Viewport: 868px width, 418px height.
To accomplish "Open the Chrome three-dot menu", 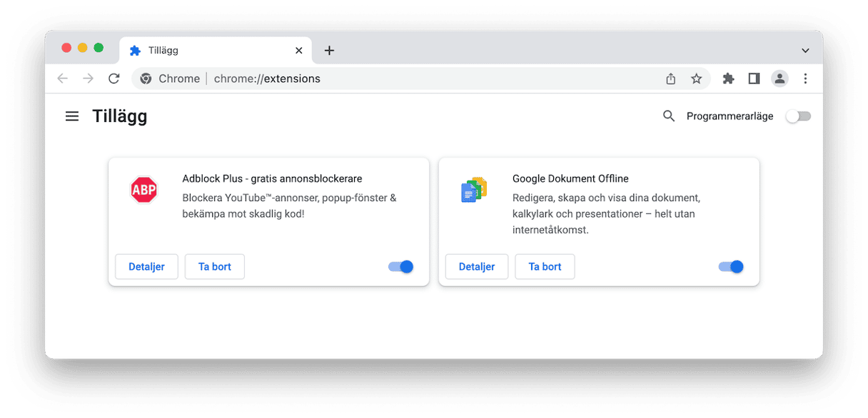I will (x=805, y=78).
